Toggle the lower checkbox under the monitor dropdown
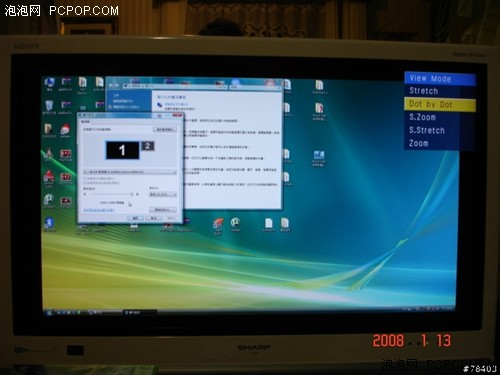The image size is (500, 375). click(x=85, y=183)
